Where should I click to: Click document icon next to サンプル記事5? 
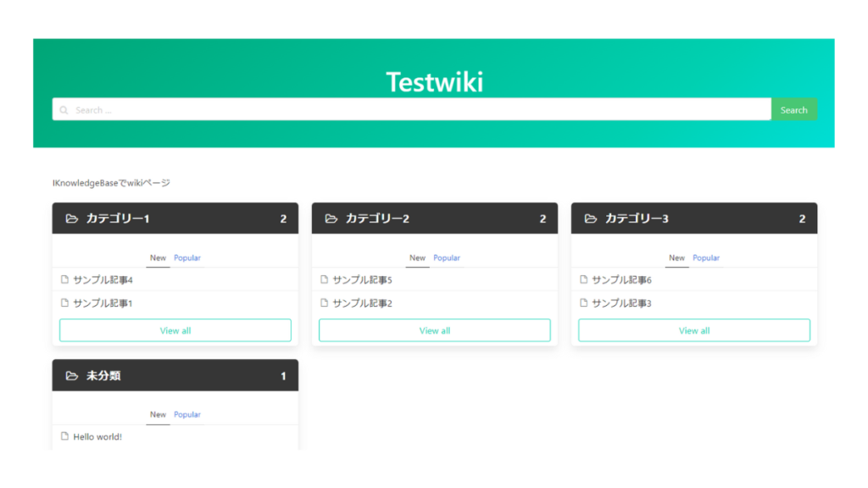tap(325, 280)
